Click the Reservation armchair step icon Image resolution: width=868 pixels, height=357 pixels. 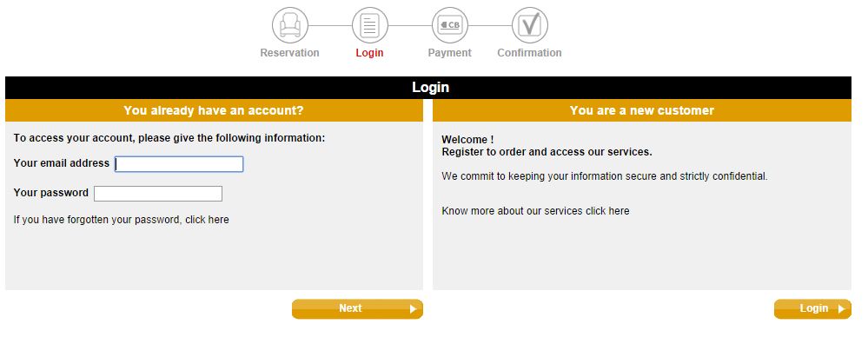(289, 25)
